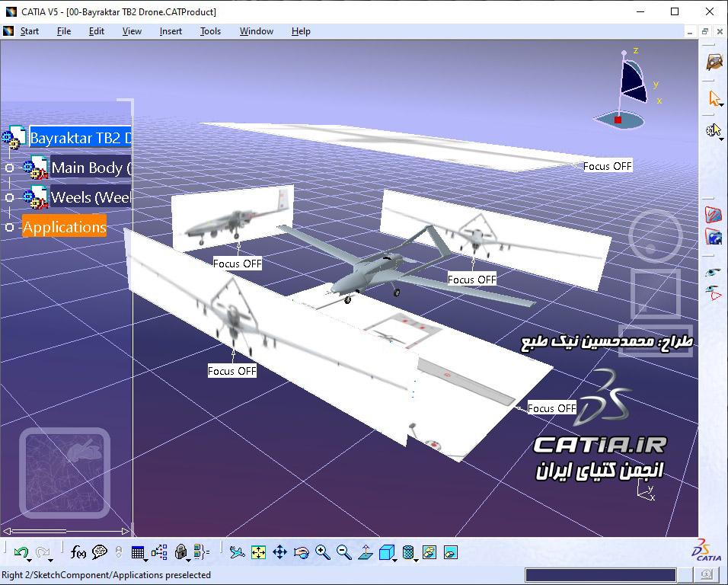This screenshot has height=585, width=728.
Task: Click Swap Visible Space icon
Action: click(x=450, y=552)
